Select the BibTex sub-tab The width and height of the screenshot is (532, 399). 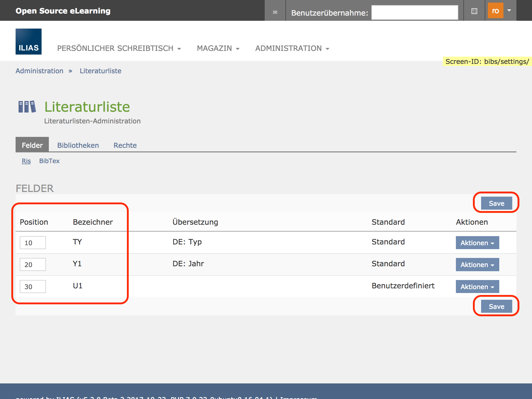pos(49,161)
